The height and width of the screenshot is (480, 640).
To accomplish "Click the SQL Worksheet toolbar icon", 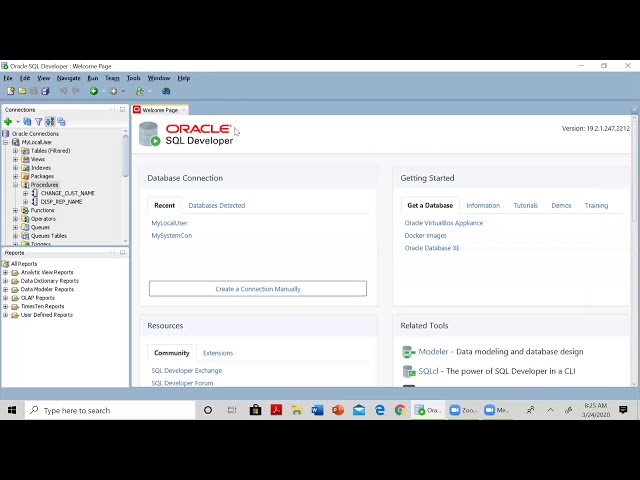I will (x=140, y=91).
